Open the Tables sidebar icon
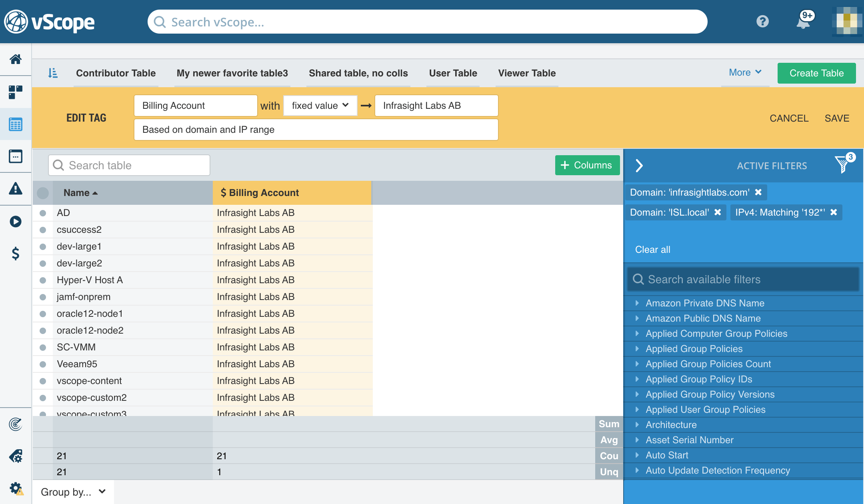Viewport: 864px width, 504px height. click(16, 124)
